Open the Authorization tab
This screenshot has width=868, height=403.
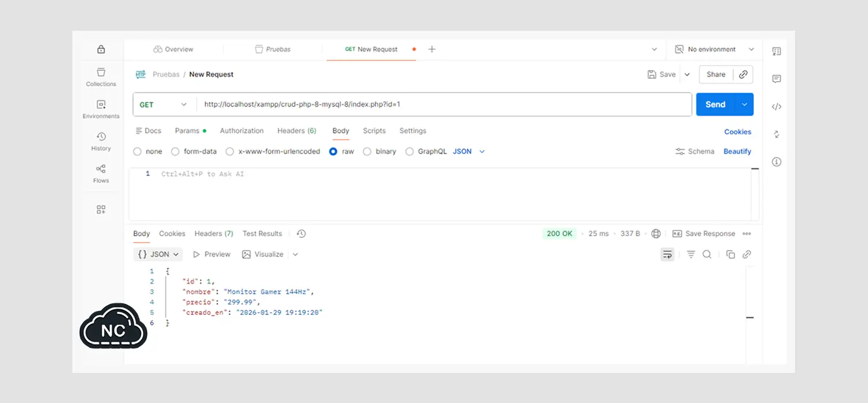click(242, 131)
